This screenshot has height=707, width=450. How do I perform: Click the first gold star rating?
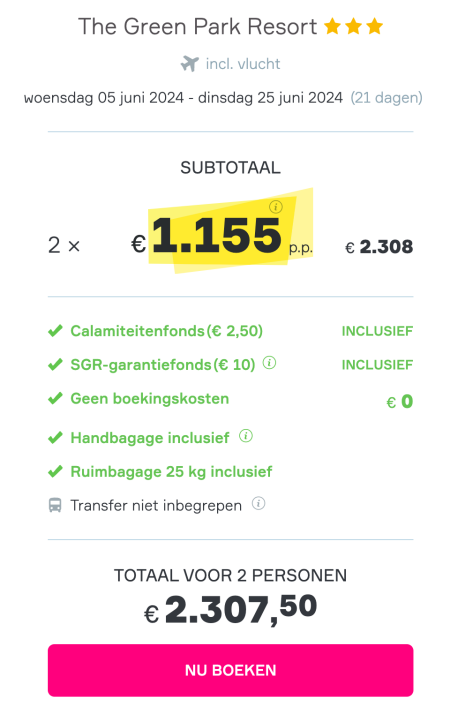pyautogui.click(x=333, y=27)
